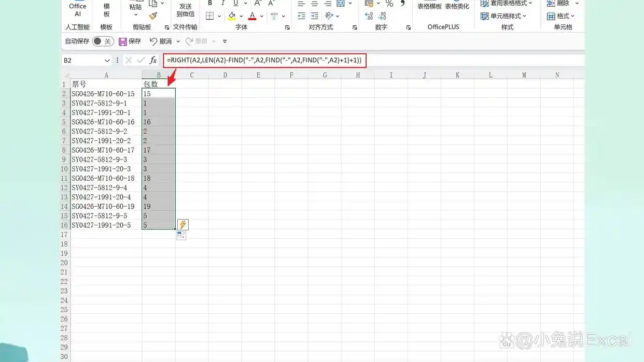Apply yellow fill color bucket
This screenshot has width=644, height=362.
pos(232,16)
